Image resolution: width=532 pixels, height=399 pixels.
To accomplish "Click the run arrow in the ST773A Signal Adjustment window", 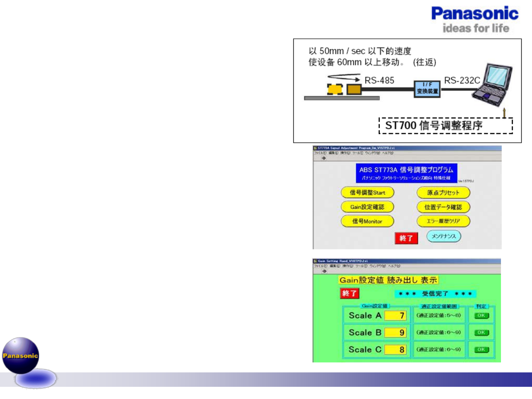I will tap(324, 158).
